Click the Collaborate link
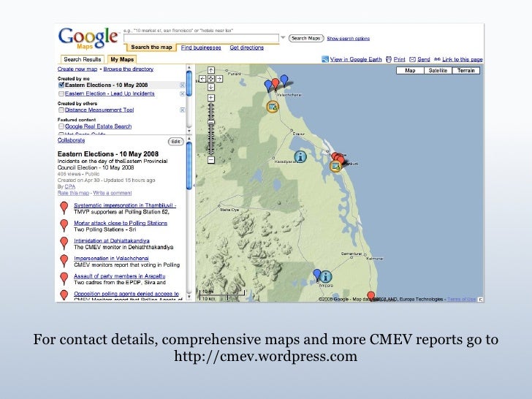 pos(72,140)
